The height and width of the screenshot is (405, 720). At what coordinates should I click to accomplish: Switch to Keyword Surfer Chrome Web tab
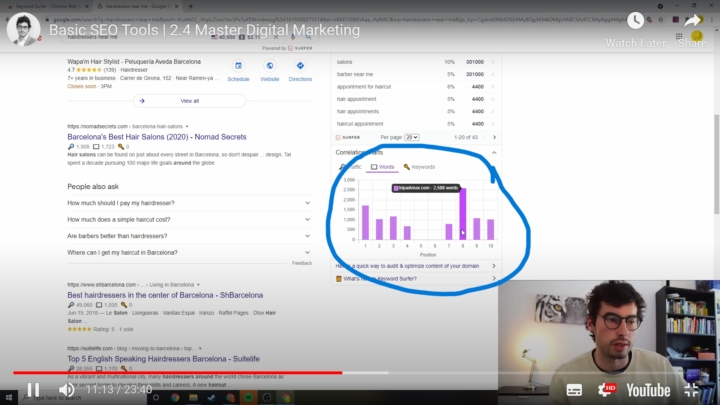[48, 6]
